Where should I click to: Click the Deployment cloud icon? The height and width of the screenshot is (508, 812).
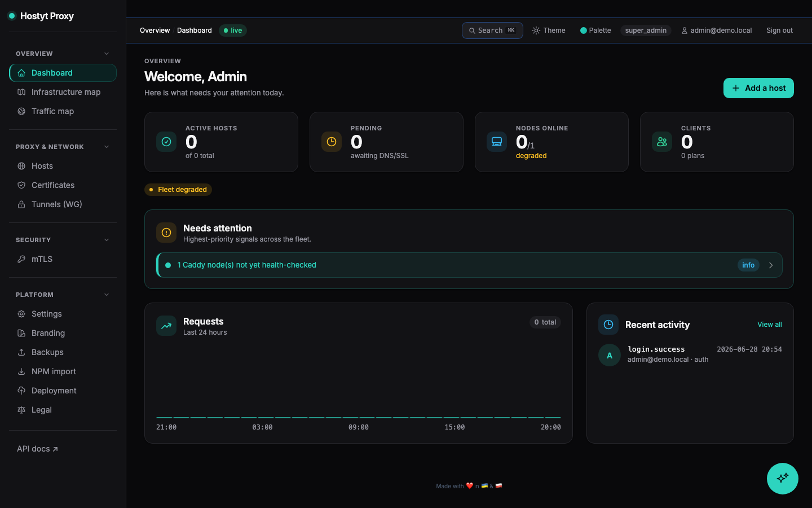pos(21,391)
